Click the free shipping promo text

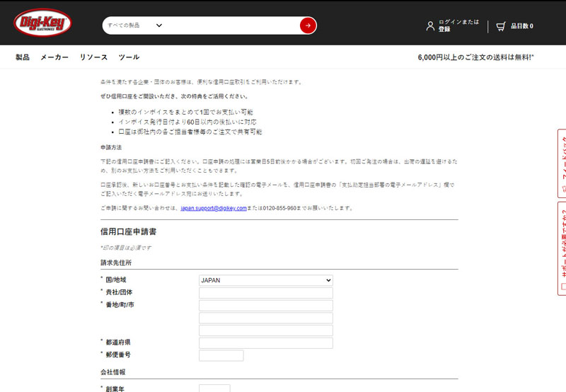pyautogui.click(x=475, y=57)
